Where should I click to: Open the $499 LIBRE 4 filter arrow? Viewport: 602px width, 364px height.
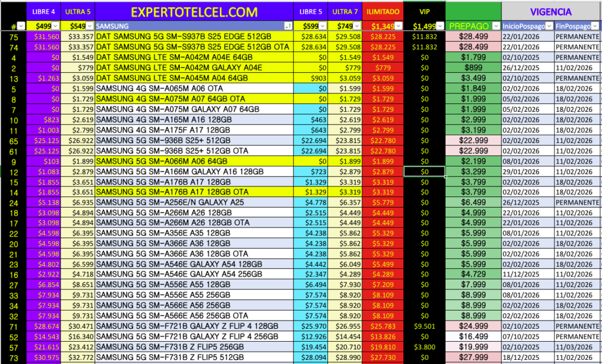[x=56, y=26]
